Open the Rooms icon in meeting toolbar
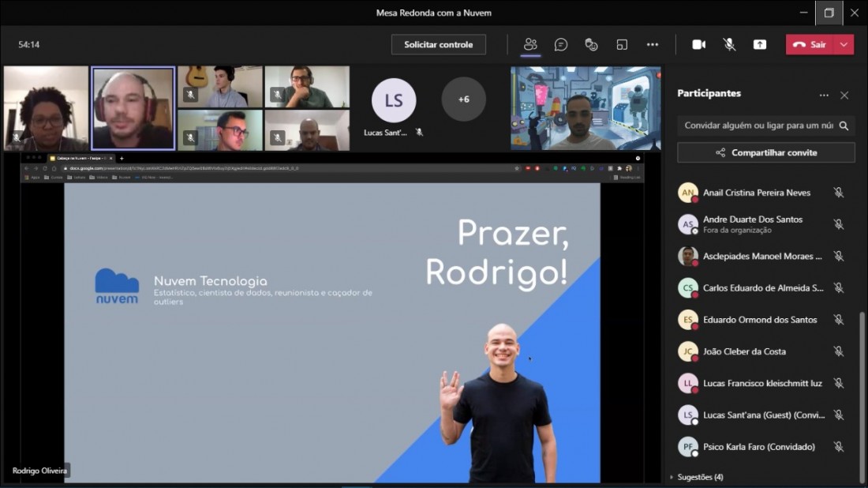The image size is (868, 488). (x=622, y=44)
